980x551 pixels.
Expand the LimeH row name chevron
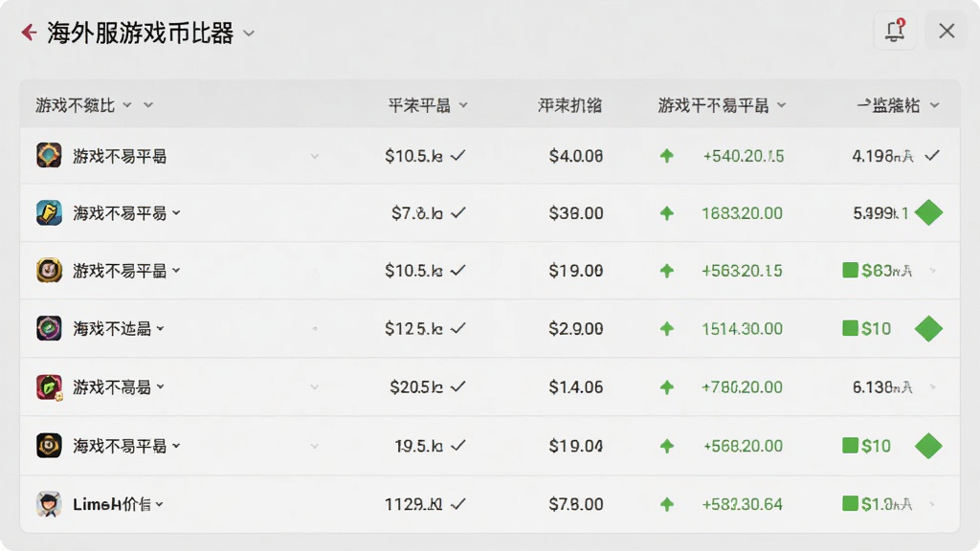click(160, 504)
